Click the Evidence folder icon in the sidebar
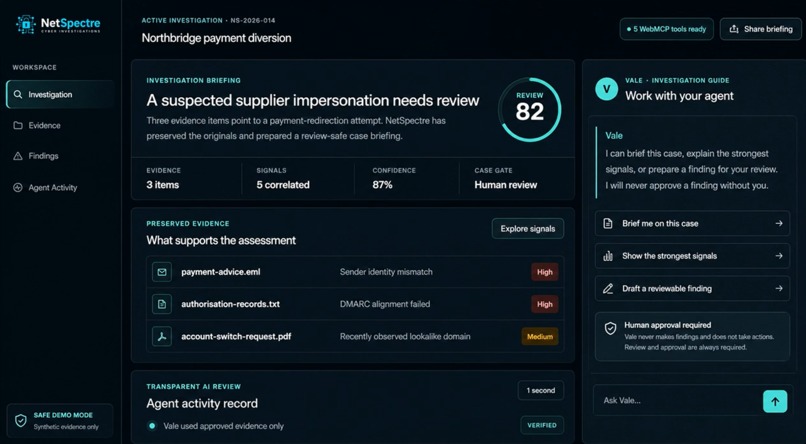 click(x=18, y=125)
